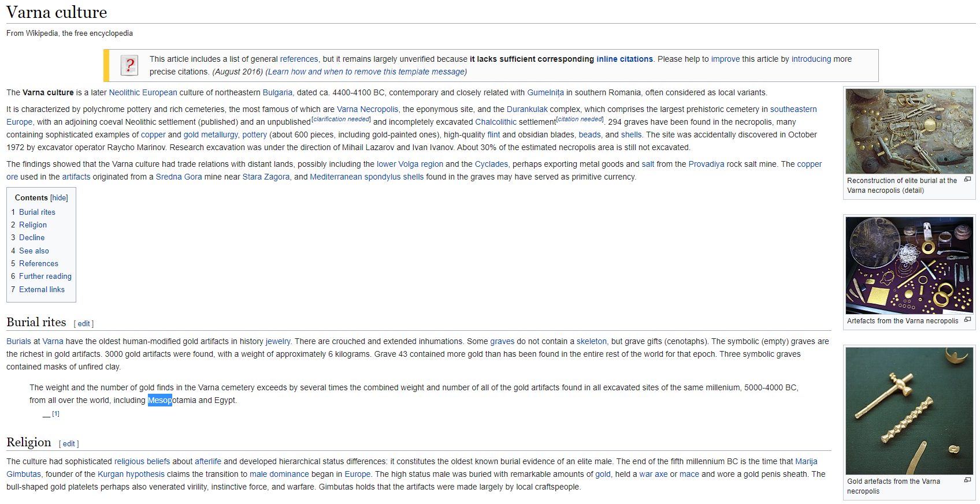Image resolution: width=980 pixels, height=504 pixels.
Task: Click the bold 'Varna culture' in the first sentence
Action: pos(48,92)
